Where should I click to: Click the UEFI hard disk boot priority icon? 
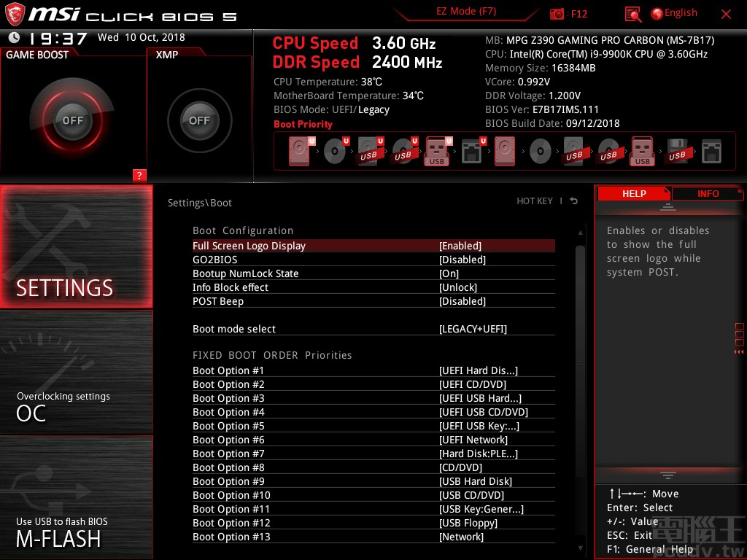301,151
